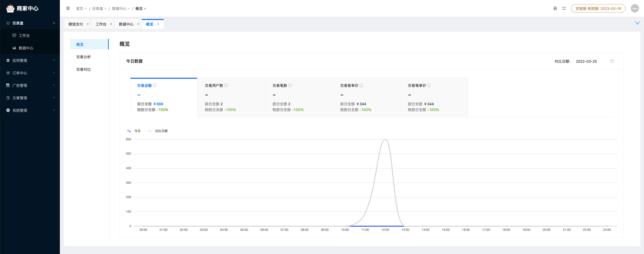Select 概览 in the left submenu
The image size is (644, 254).
[89, 44]
